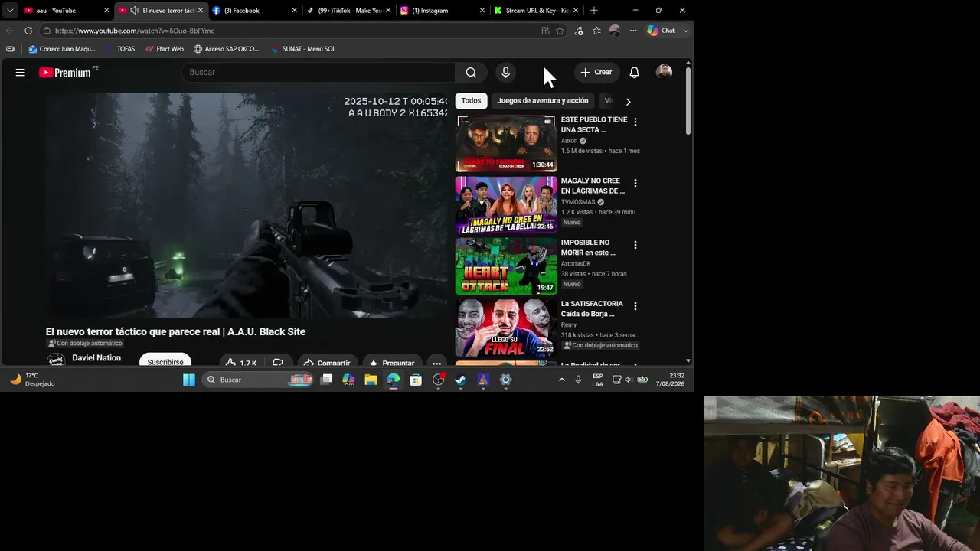Open File Explorer from the taskbar
The width and height of the screenshot is (980, 551).
click(371, 380)
